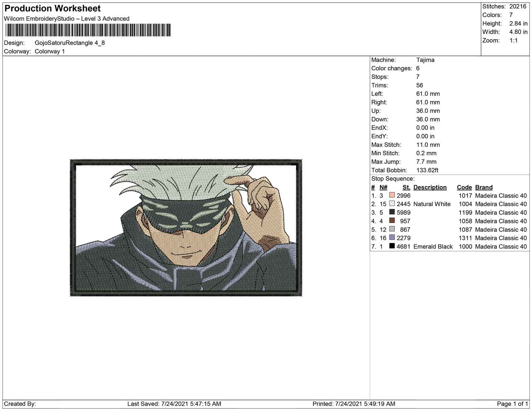Click the light gray swatch for stop 5

click(392, 229)
